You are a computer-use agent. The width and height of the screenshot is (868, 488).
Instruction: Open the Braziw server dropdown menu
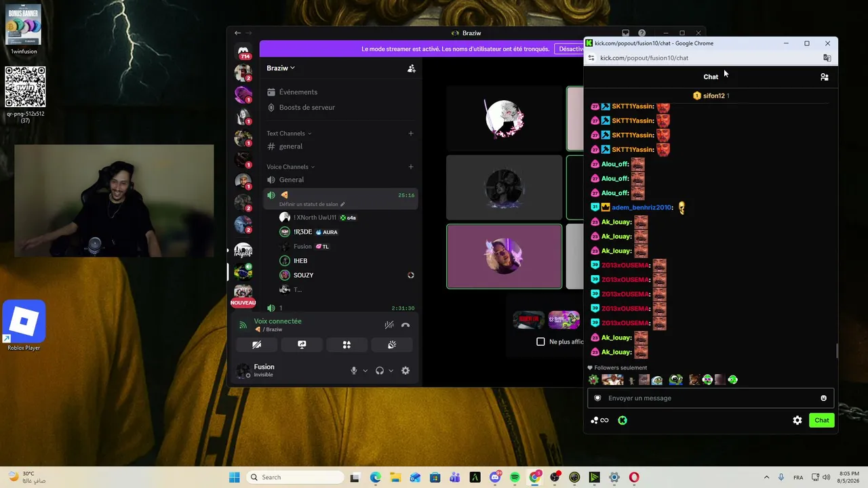click(x=280, y=68)
